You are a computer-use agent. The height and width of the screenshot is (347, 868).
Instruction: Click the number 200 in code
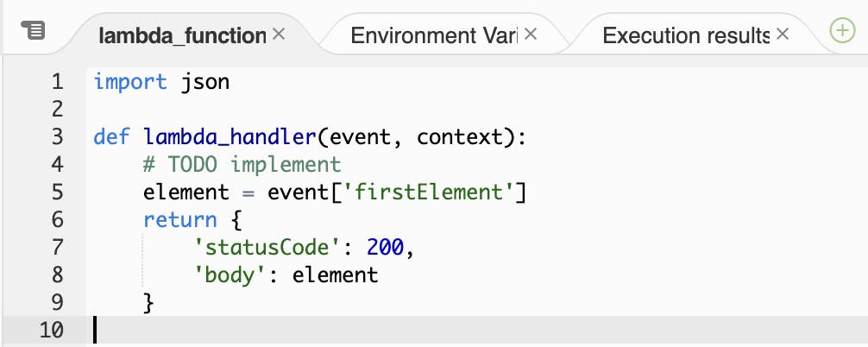point(385,247)
